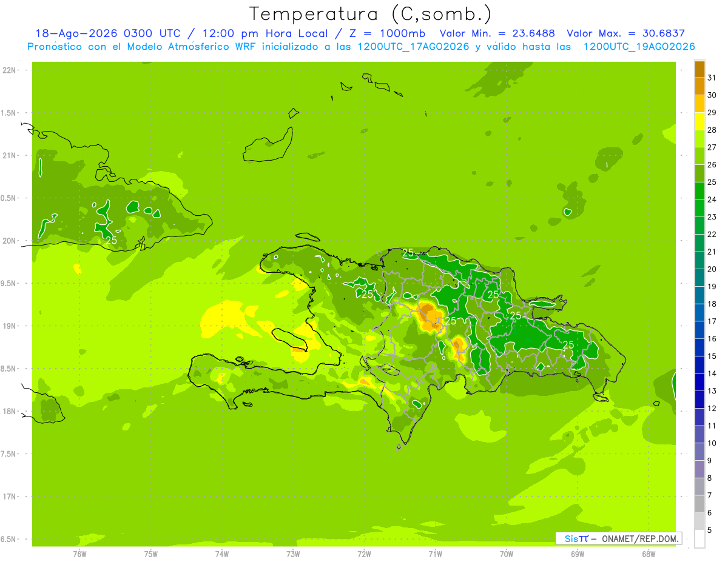Select legend swatch between 14 and 15
This screenshot has width=728, height=562.
click(x=699, y=365)
